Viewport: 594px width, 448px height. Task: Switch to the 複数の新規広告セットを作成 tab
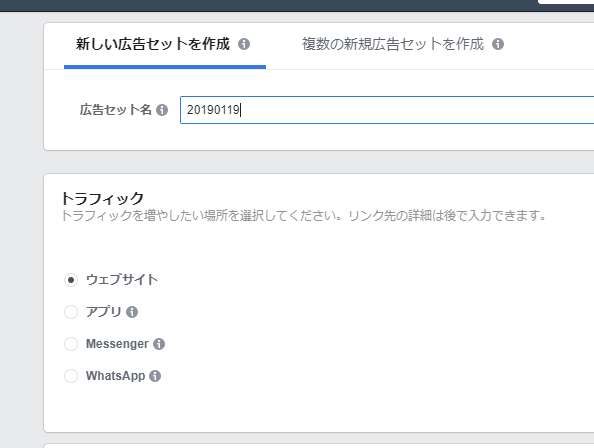click(393, 44)
